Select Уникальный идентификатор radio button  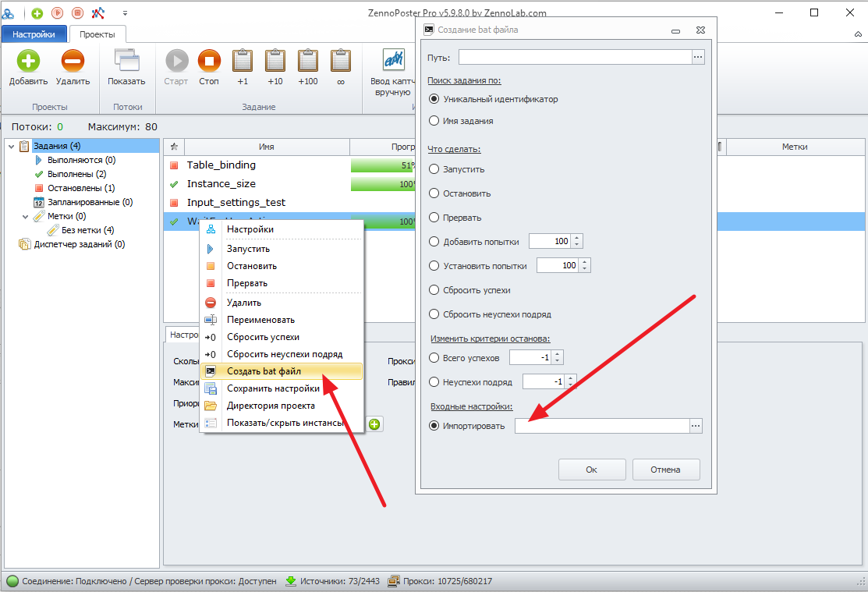tap(434, 99)
